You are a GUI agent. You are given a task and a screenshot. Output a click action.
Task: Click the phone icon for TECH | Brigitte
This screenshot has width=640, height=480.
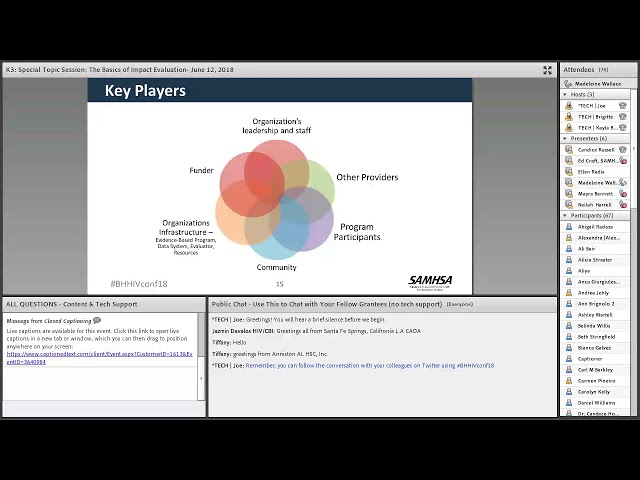tap(622, 117)
